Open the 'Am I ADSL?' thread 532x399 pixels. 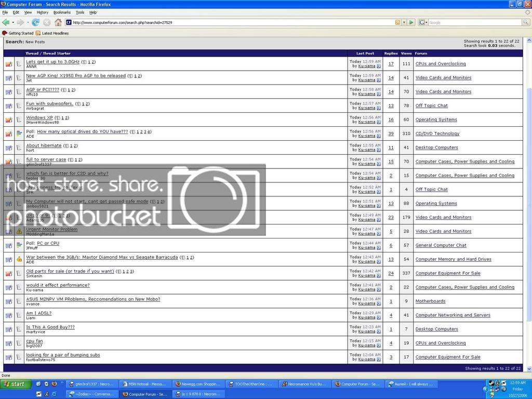(x=38, y=313)
